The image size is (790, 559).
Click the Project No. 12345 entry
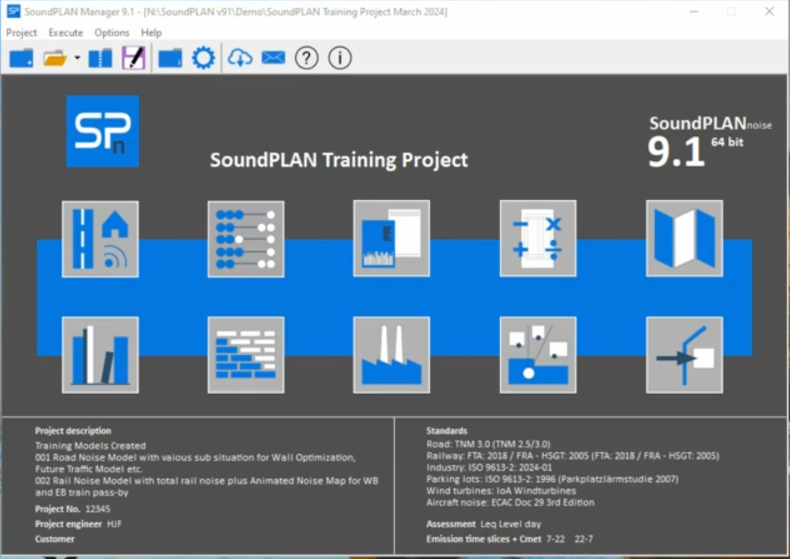pos(73,509)
